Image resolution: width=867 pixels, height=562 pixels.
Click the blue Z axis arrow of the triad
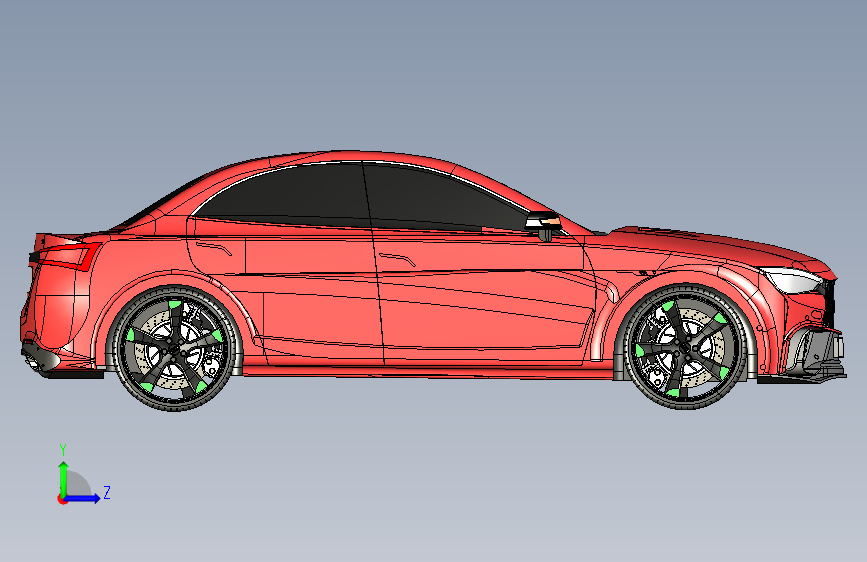(x=83, y=498)
